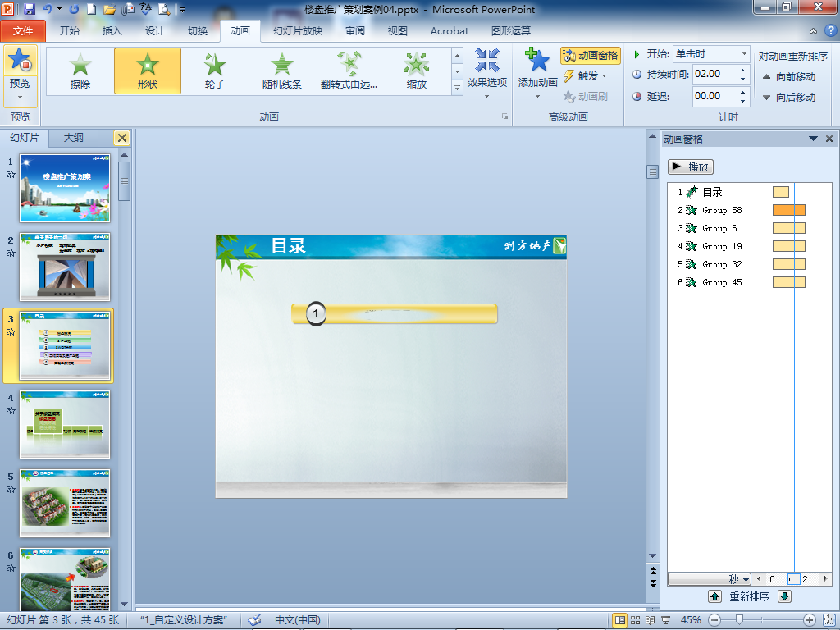
Task: Select the Wipe (擦除) animation effect
Action: (x=80, y=71)
